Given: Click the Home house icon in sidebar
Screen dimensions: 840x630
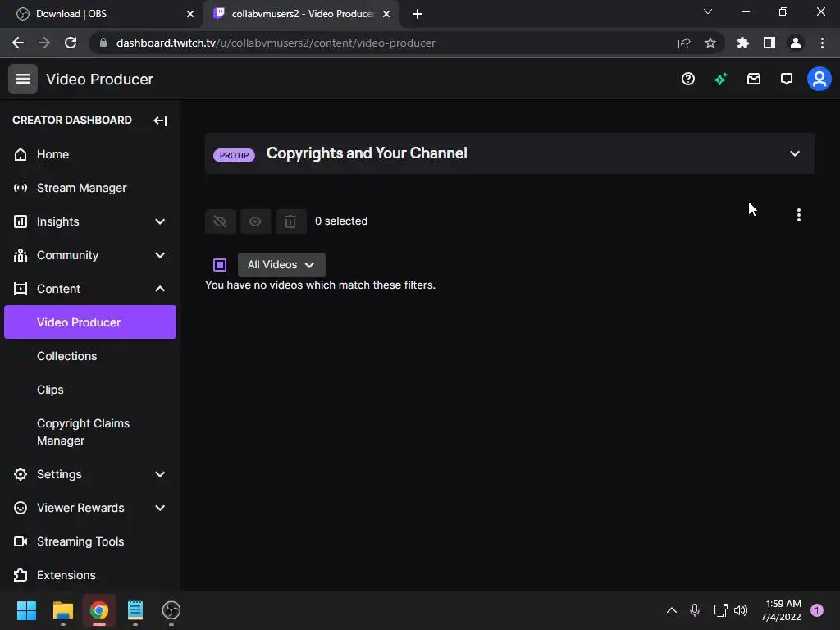Looking at the screenshot, I should (21, 154).
